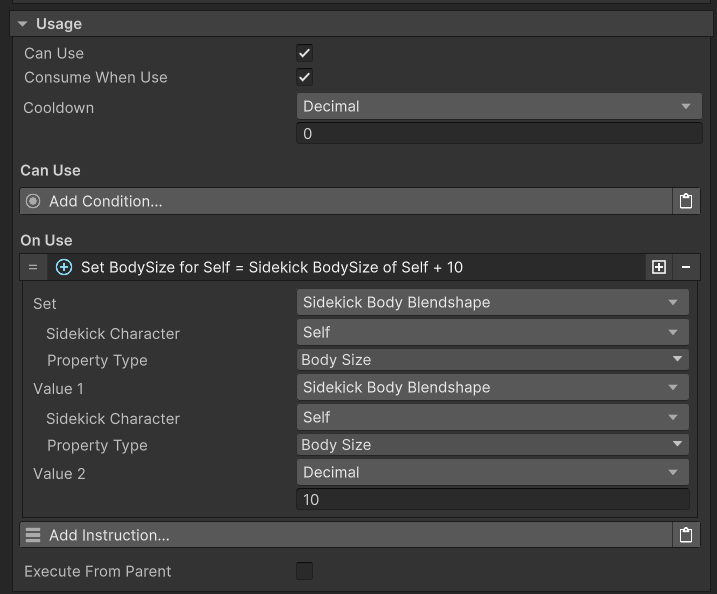Click the Add Instruction... button
This screenshot has height=594, width=717.
(345, 535)
